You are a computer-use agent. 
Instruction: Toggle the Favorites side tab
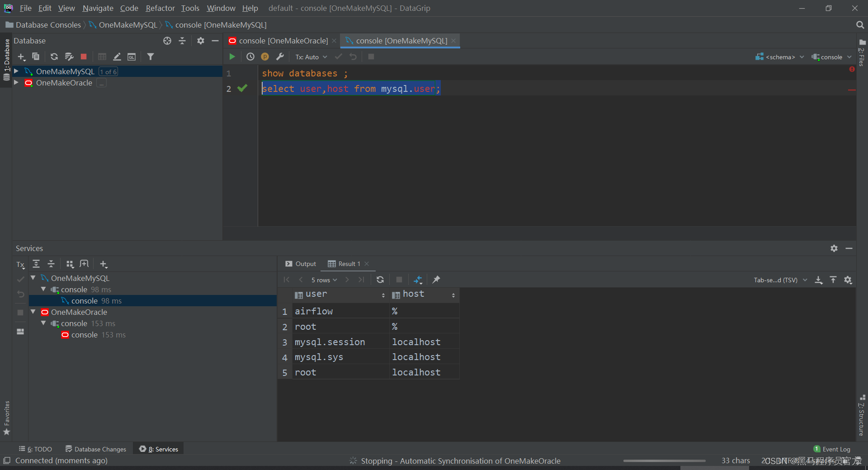6,418
